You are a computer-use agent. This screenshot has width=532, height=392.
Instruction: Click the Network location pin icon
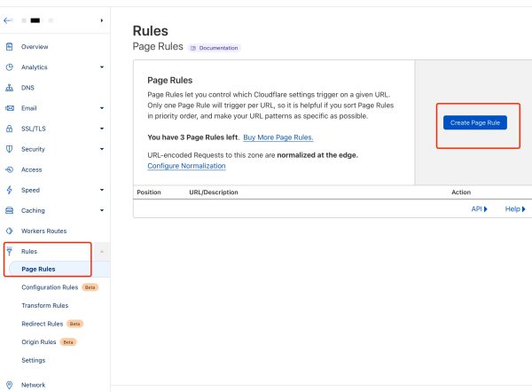[9, 385]
